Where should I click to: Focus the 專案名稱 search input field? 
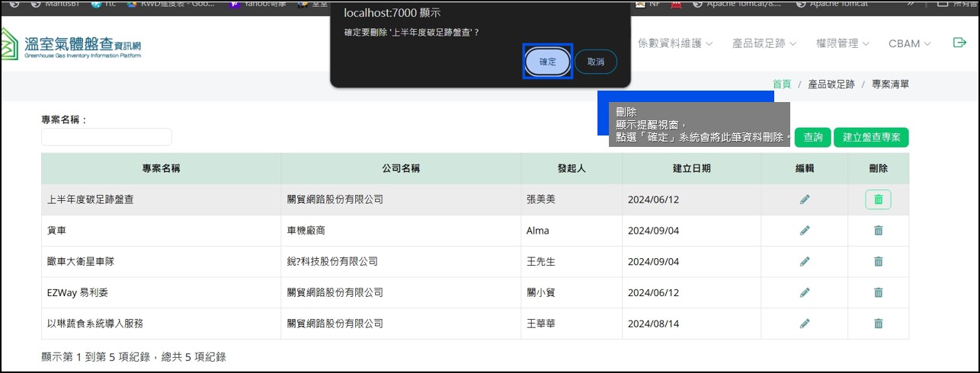click(x=107, y=137)
